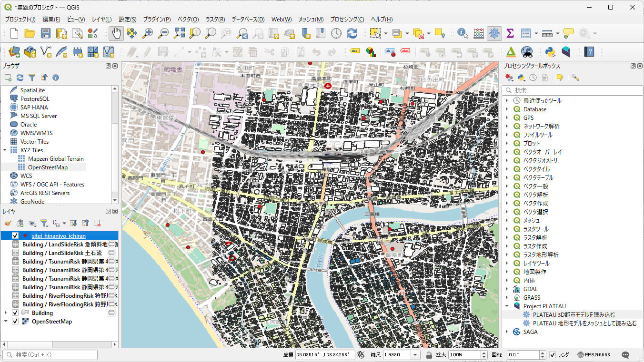Expand the GDAL toolbox group

(507, 289)
